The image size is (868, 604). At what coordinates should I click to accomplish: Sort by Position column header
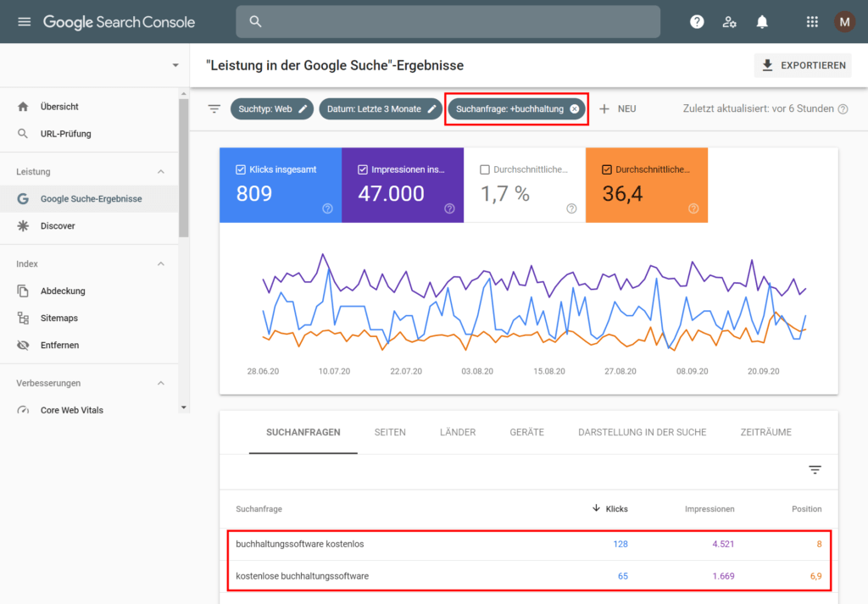807,509
